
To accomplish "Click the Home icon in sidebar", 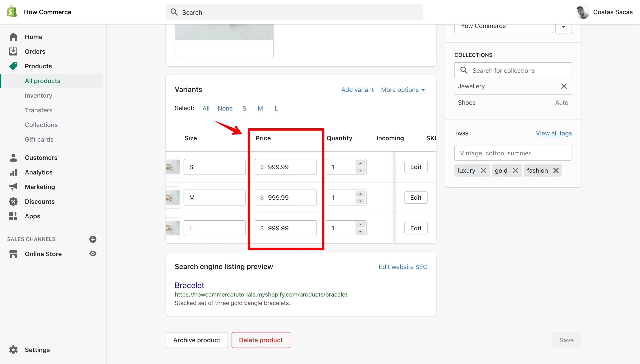I will coord(13,37).
